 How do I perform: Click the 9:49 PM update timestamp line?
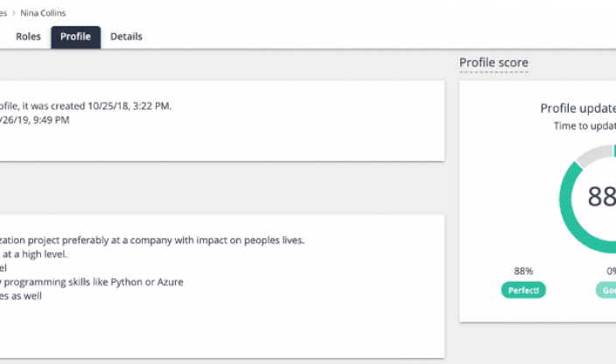[x=35, y=120]
